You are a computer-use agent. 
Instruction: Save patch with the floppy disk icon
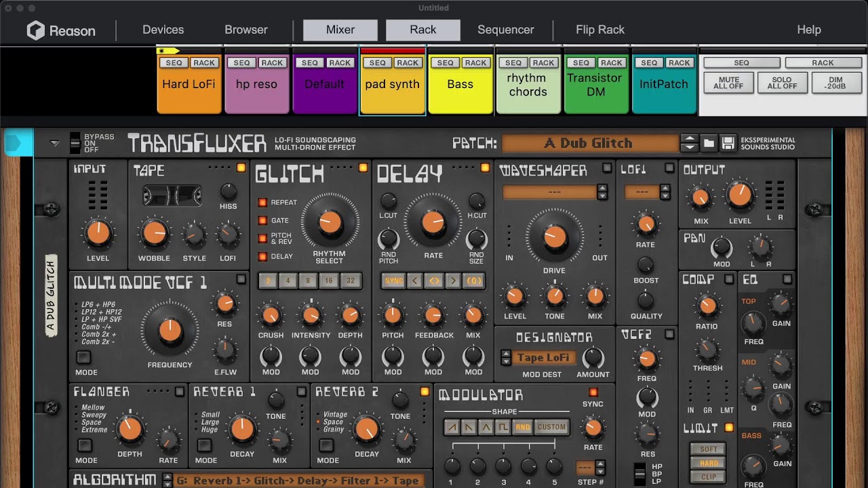tap(728, 143)
